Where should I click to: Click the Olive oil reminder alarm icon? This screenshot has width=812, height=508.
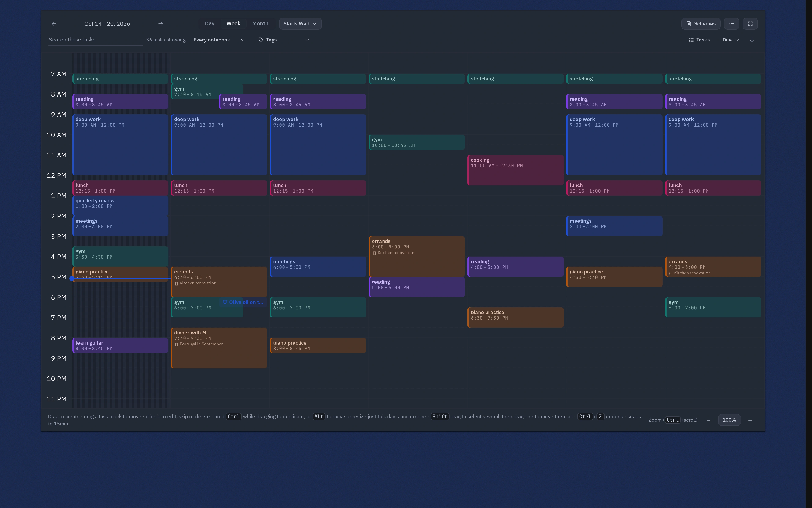[x=225, y=302]
